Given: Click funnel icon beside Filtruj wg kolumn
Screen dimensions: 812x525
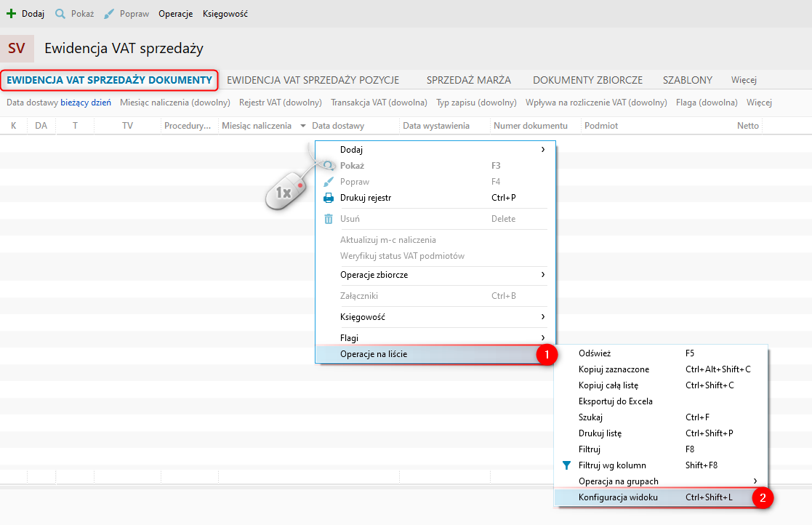Looking at the screenshot, I should pos(566,465).
